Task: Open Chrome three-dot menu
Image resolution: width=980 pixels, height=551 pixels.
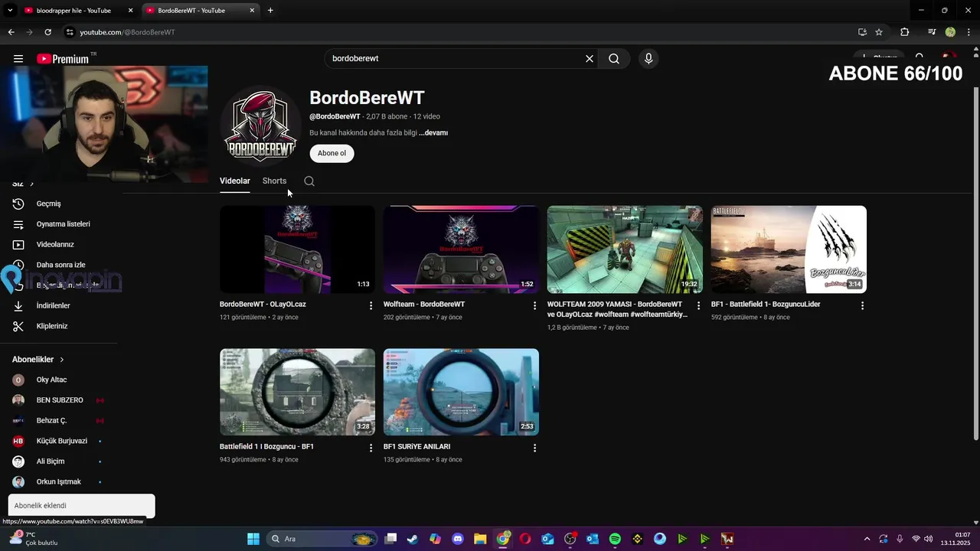Action: [969, 32]
